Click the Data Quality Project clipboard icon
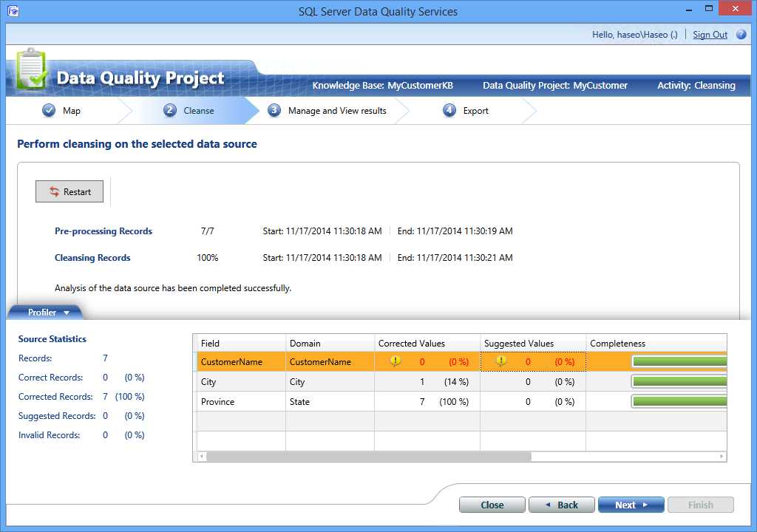The width and height of the screenshot is (757, 532). [31, 69]
